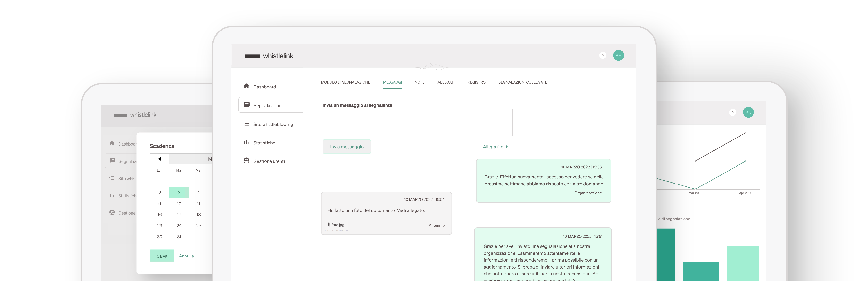Go to previous month in Scadenza calendar

[x=159, y=159]
